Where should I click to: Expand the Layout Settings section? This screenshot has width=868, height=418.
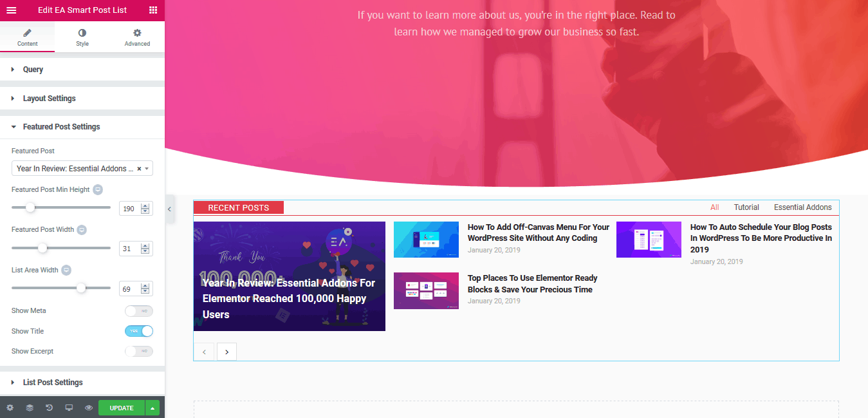point(82,99)
